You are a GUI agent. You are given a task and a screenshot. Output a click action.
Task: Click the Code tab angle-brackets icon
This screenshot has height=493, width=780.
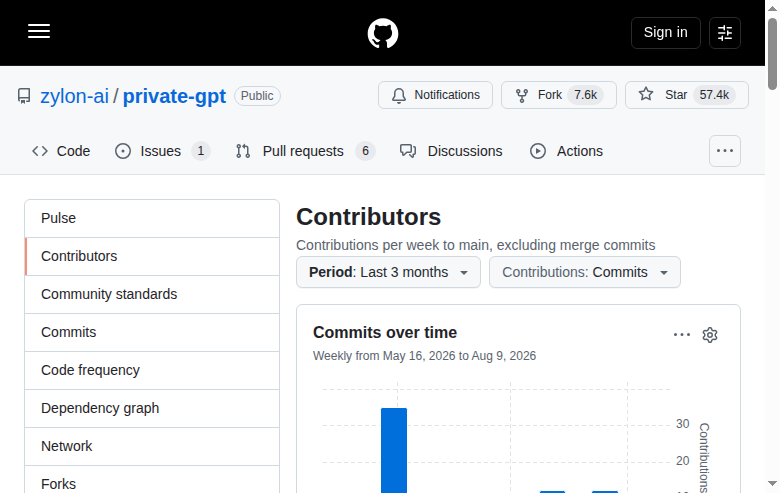click(40, 151)
